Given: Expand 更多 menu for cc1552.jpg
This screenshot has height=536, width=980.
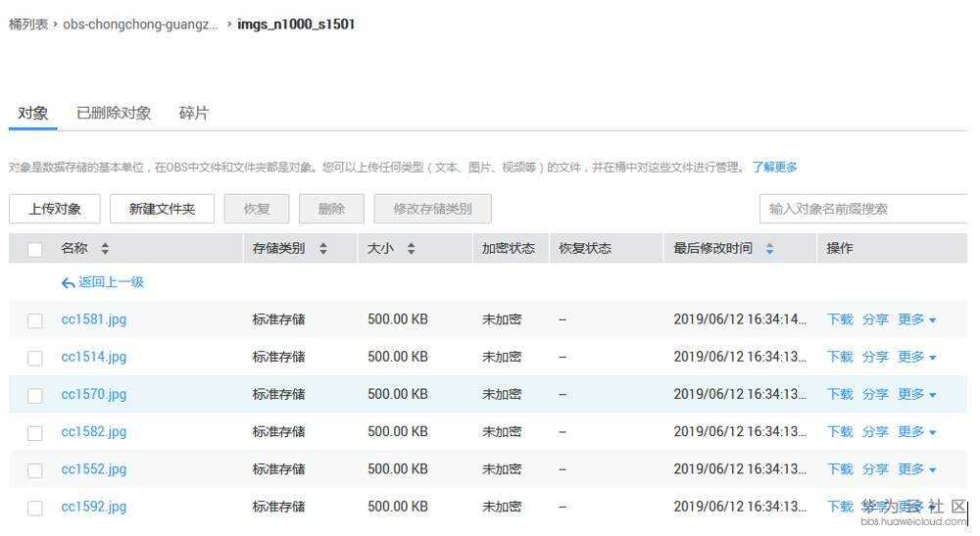Looking at the screenshot, I should pos(917,469).
